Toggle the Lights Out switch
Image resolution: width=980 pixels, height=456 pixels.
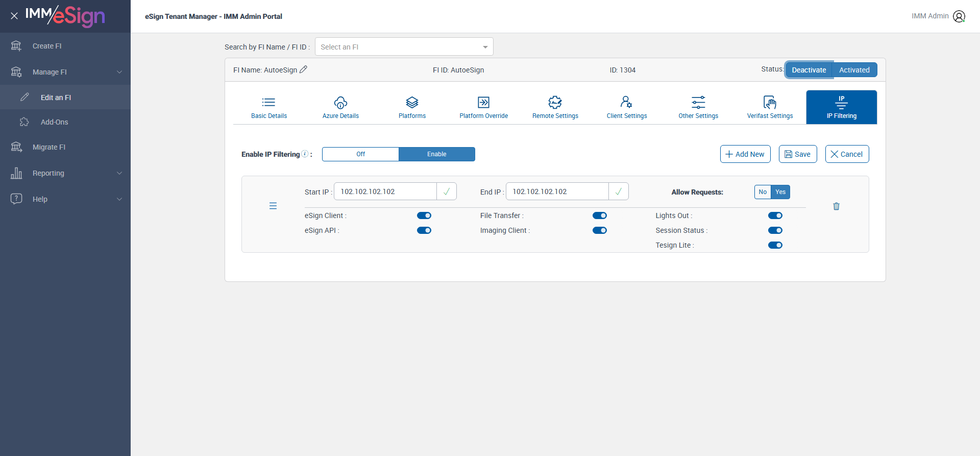[x=775, y=215]
